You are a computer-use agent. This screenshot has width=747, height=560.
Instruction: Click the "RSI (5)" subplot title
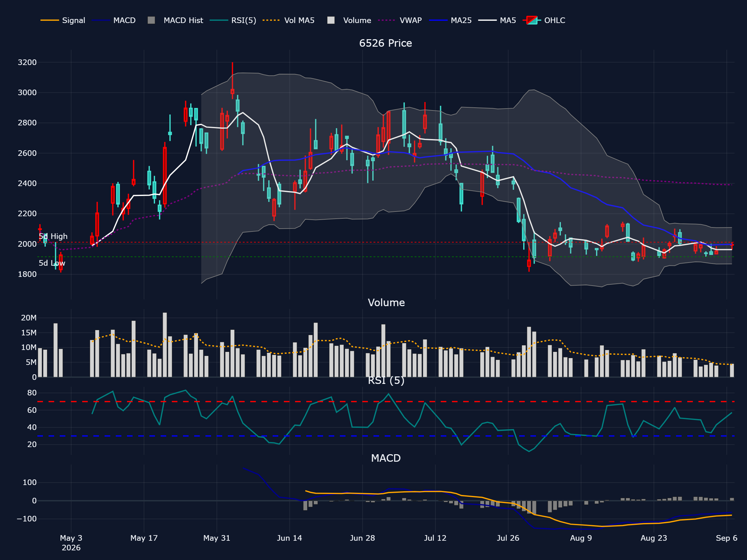point(386,380)
